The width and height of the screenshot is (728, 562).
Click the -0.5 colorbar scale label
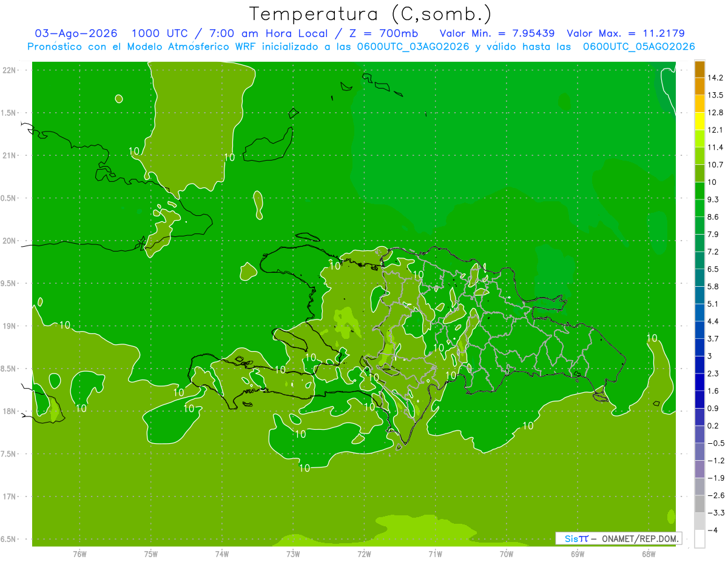pyautogui.click(x=716, y=443)
